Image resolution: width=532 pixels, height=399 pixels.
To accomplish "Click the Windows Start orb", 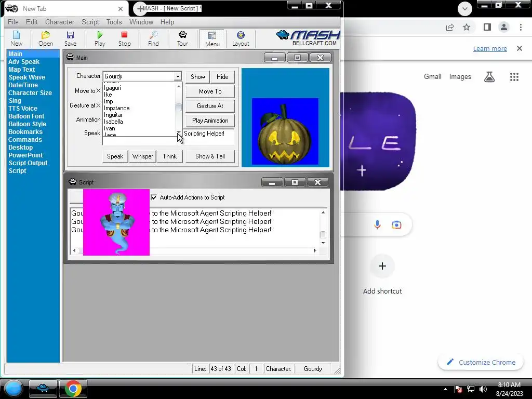I will coord(14,389).
